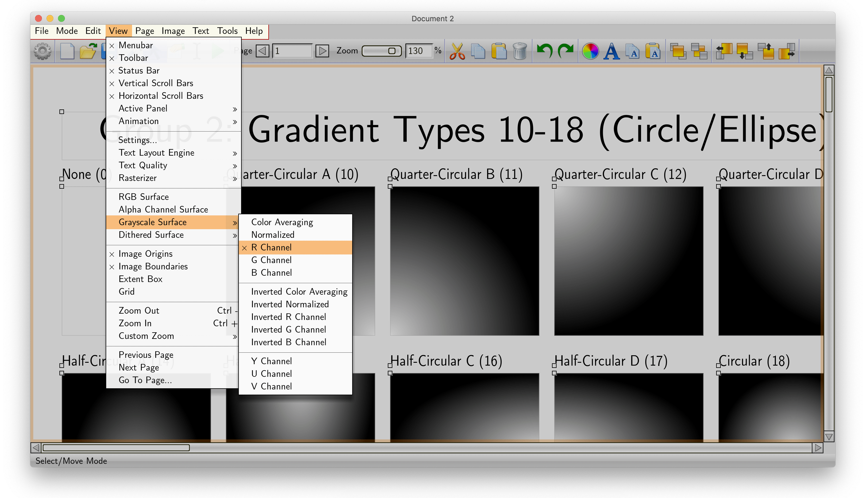868x498 pixels.
Task: Toggle Menubar visibility in View menu
Action: click(x=174, y=45)
